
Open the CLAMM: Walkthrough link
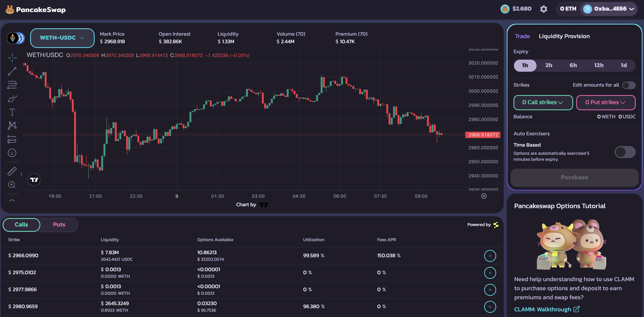[x=547, y=309]
